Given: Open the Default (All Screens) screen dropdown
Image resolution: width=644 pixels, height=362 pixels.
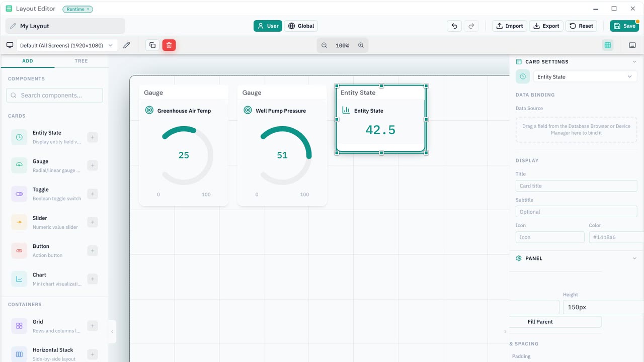Looking at the screenshot, I should coord(66,45).
